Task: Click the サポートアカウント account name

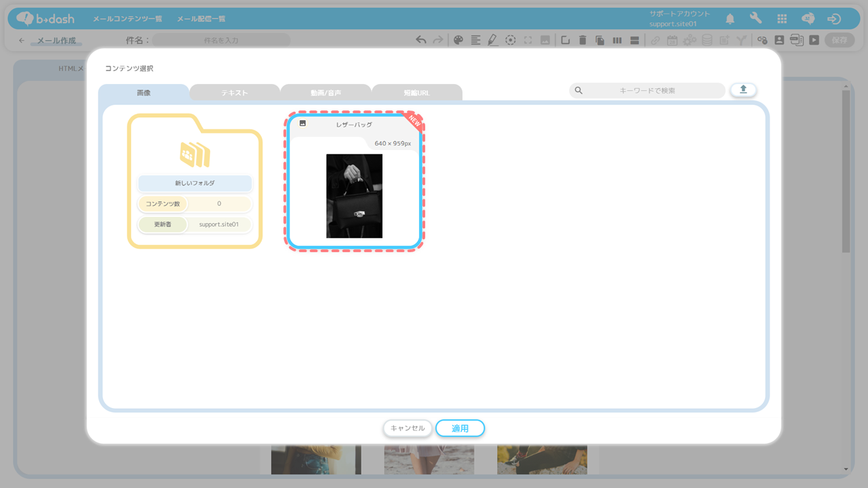Action: point(679,14)
